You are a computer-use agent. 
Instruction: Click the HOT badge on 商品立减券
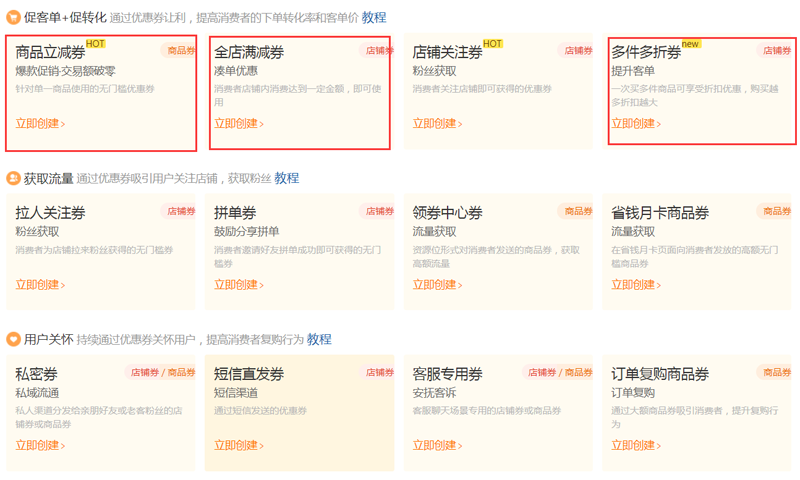pyautogui.click(x=95, y=44)
